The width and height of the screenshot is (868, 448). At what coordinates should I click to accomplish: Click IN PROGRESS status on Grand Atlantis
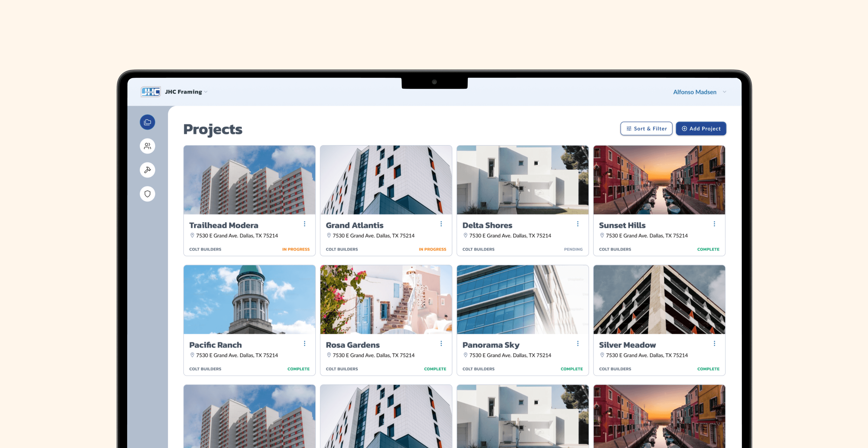point(432,249)
